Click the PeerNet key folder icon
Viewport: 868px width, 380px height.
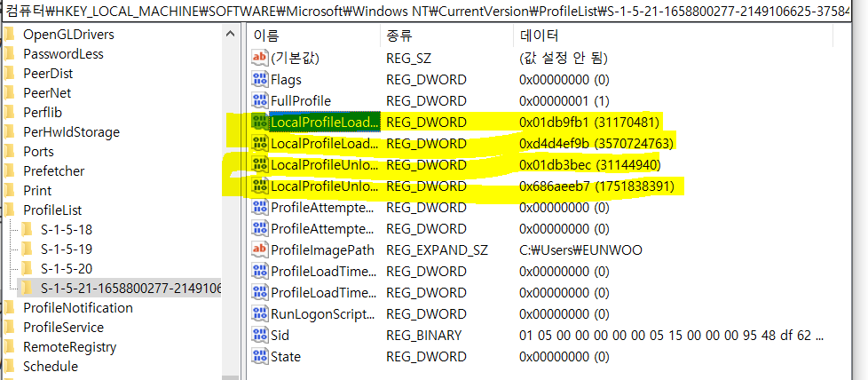pyautogui.click(x=10, y=93)
